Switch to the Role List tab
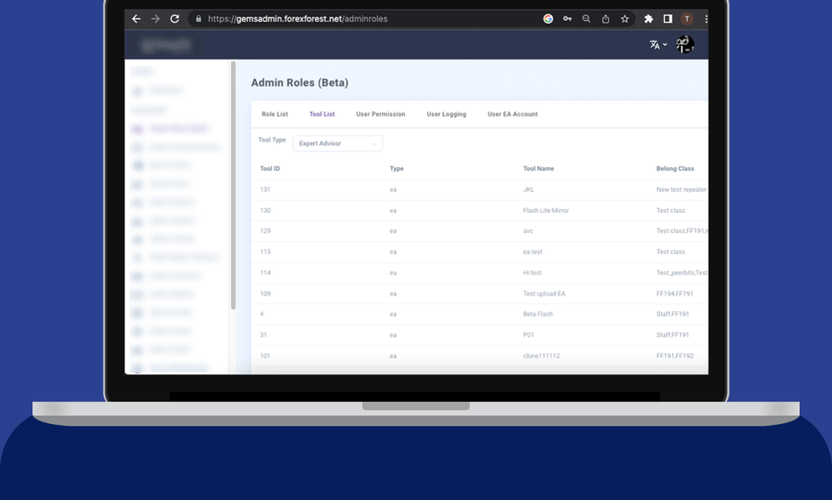The image size is (832, 500). point(274,114)
